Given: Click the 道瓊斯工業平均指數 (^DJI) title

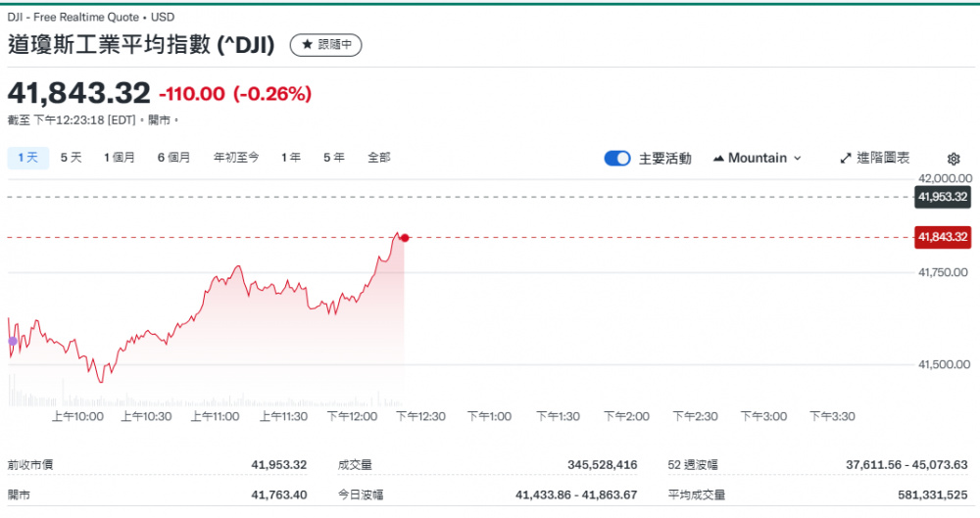Looking at the screenshot, I should coord(142,45).
